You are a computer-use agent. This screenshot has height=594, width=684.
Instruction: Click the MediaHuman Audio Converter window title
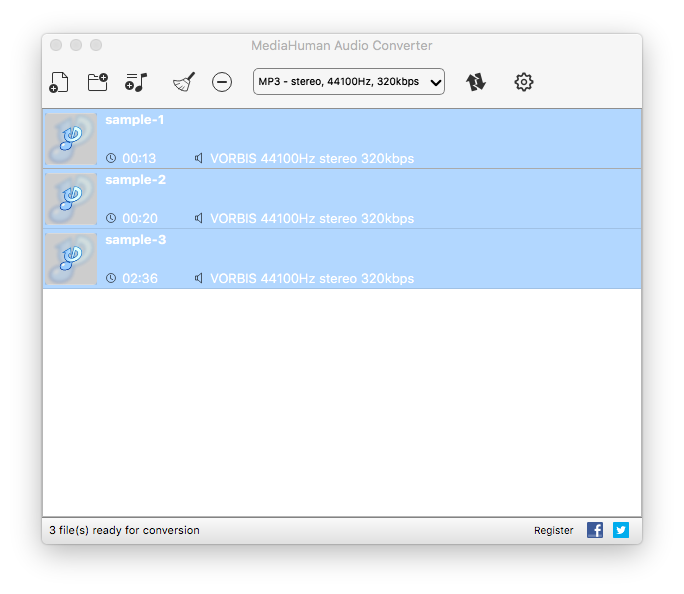(342, 45)
